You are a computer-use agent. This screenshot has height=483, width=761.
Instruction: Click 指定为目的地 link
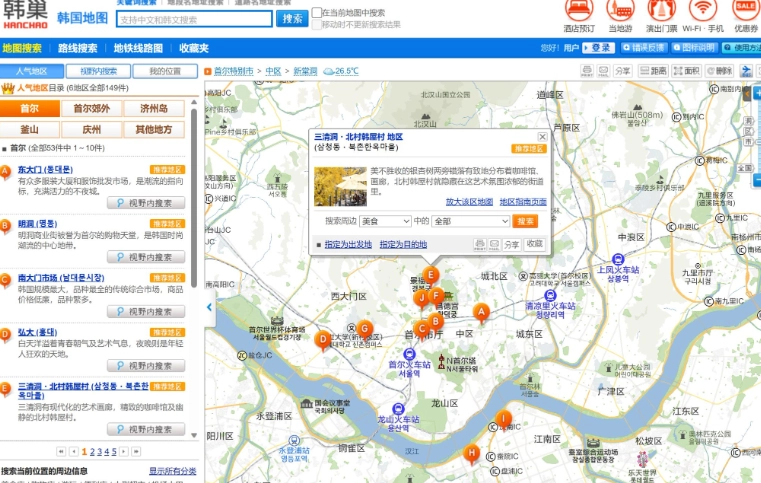click(x=403, y=244)
